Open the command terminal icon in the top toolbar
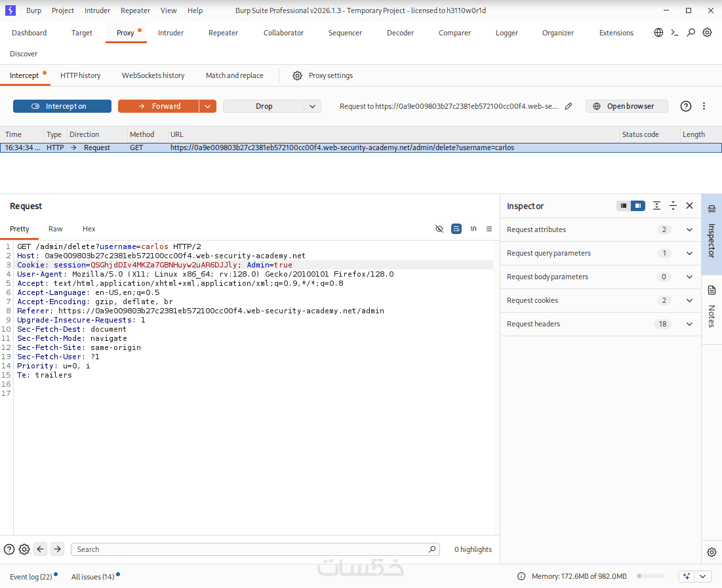Image resolution: width=722 pixels, height=588 pixels. point(675,32)
